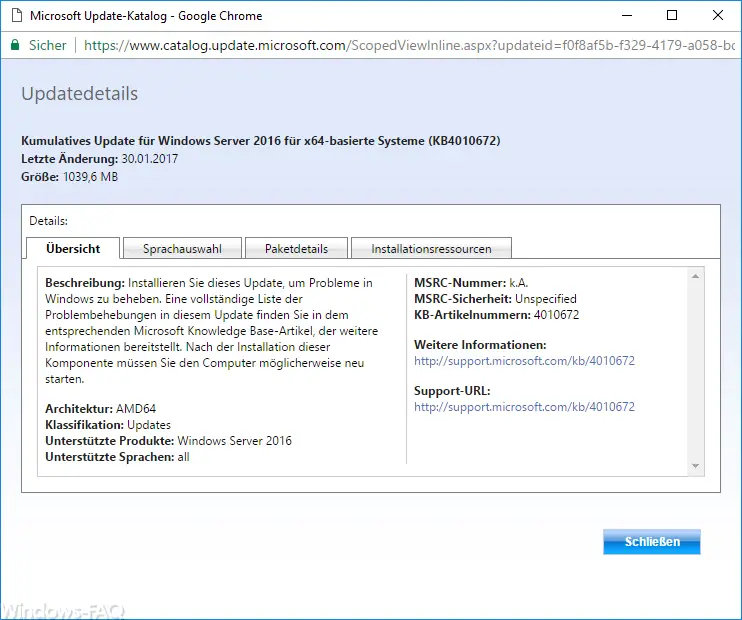Click the MSRC-Sicherheit value Unspecified
Viewport: 742px width, 620px height.
[546, 299]
